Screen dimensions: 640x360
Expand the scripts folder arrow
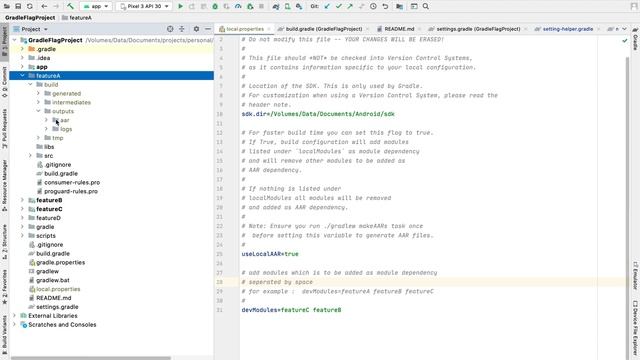22,236
